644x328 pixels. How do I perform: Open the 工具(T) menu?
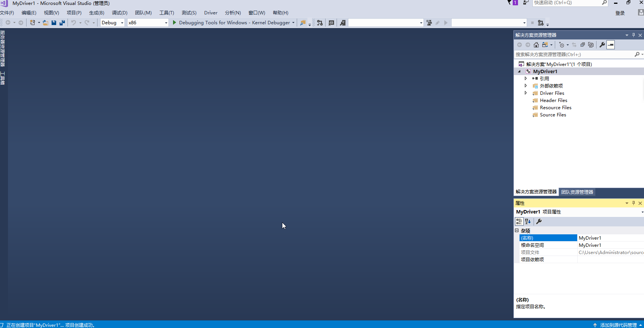167,13
